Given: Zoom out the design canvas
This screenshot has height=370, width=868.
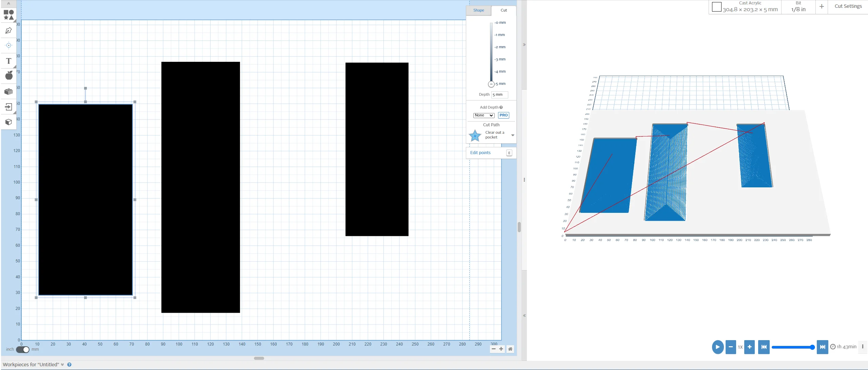Looking at the screenshot, I should click(x=494, y=349).
